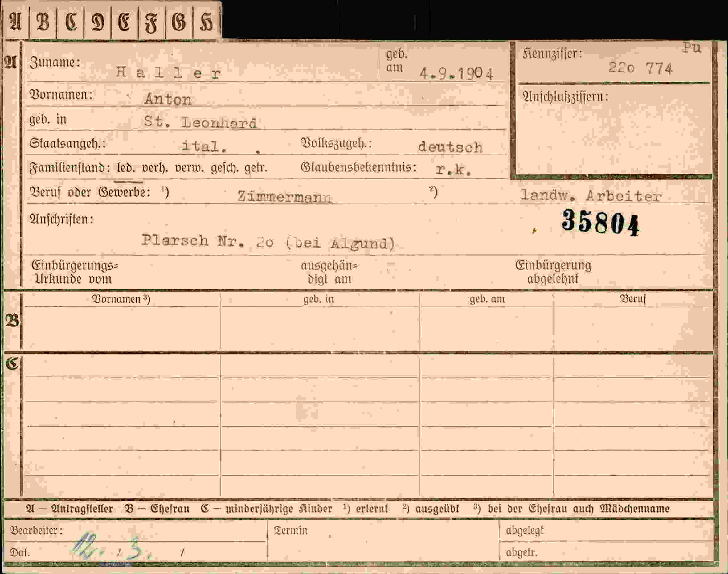Click stamped number '35804'
This screenshot has width=728, height=574.
[601, 223]
